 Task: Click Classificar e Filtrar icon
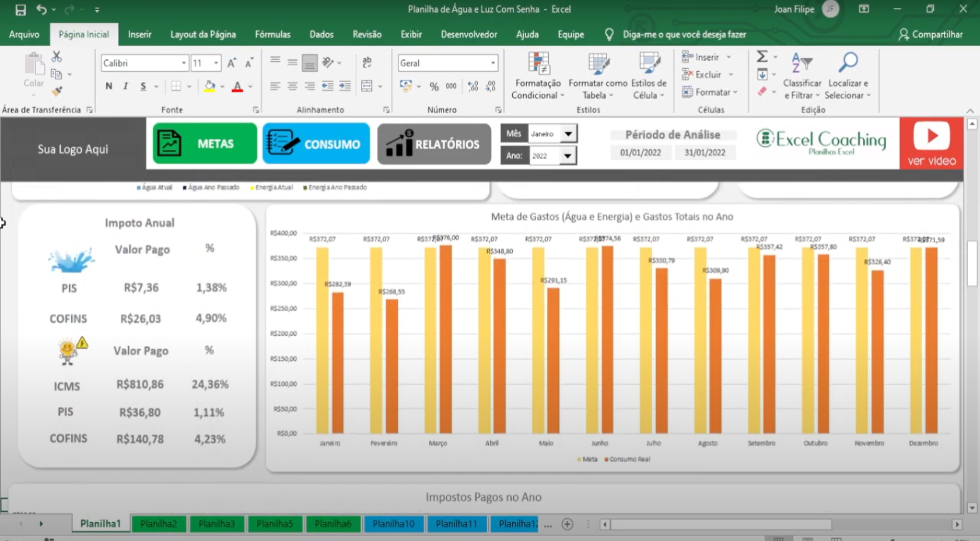point(801,62)
